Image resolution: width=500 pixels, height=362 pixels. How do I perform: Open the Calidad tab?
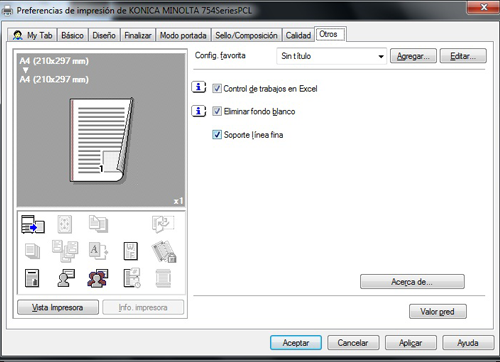tap(298, 35)
